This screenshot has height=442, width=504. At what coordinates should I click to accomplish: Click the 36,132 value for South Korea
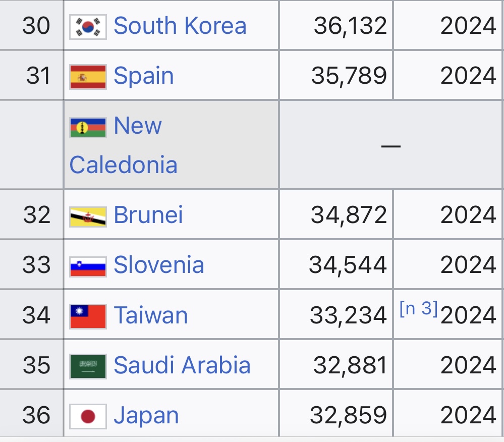click(350, 26)
